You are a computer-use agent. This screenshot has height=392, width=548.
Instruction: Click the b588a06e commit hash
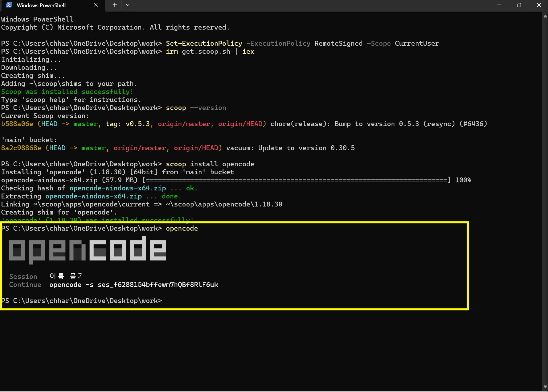(17, 124)
